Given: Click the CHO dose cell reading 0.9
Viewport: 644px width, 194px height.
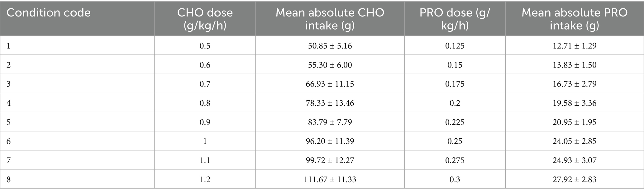Looking at the screenshot, I should pos(205,122).
